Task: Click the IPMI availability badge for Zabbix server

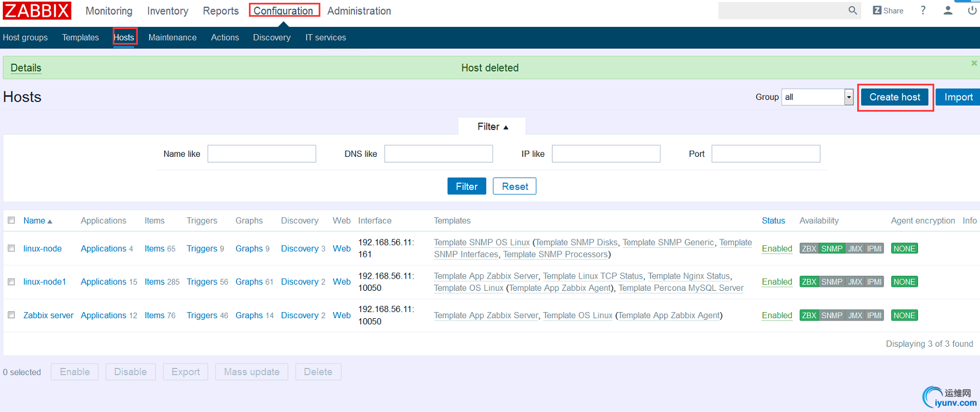Action: [x=875, y=315]
